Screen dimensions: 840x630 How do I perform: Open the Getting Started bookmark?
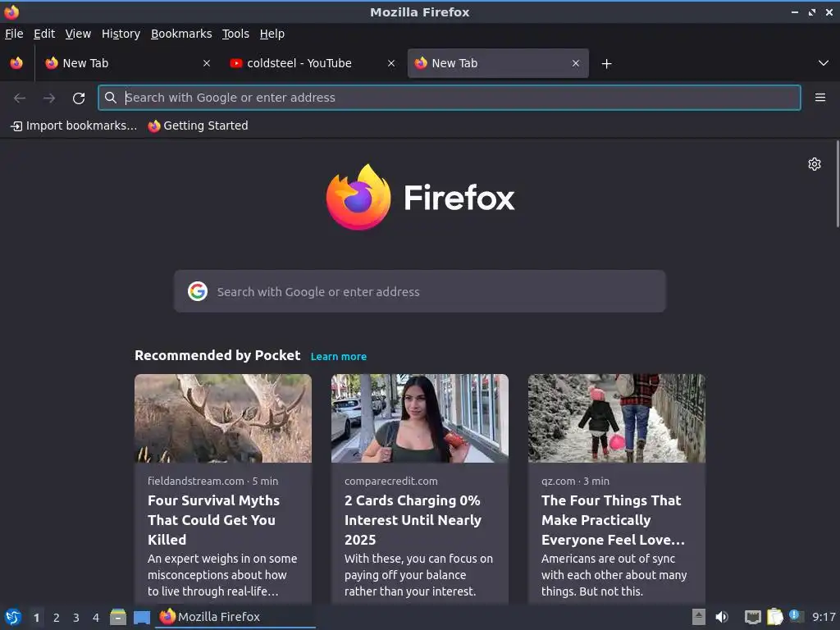click(198, 126)
